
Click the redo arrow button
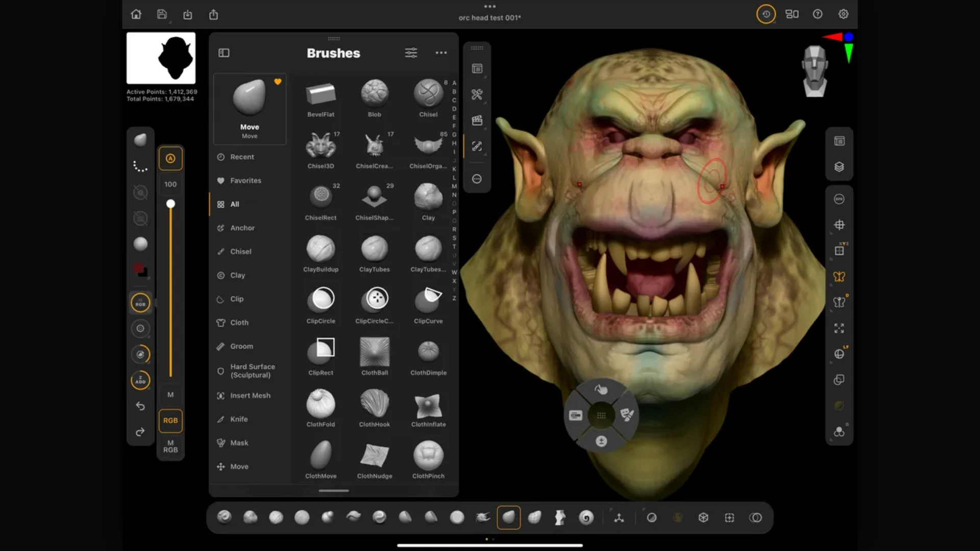pyautogui.click(x=140, y=432)
